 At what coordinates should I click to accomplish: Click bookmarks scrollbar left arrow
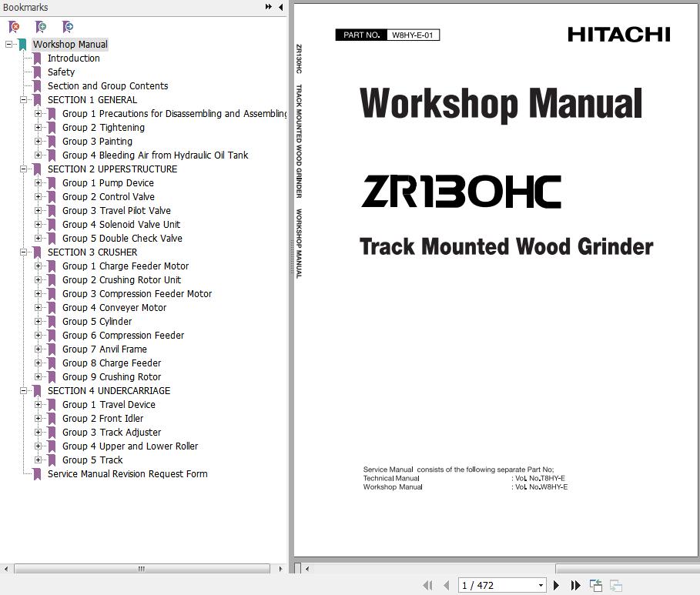pos(6,569)
